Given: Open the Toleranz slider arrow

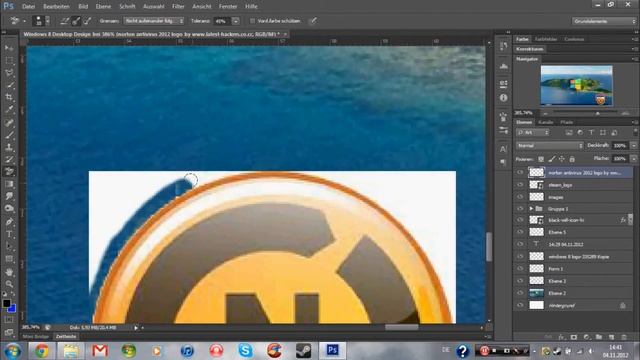Looking at the screenshot, I should pyautogui.click(x=236, y=21).
